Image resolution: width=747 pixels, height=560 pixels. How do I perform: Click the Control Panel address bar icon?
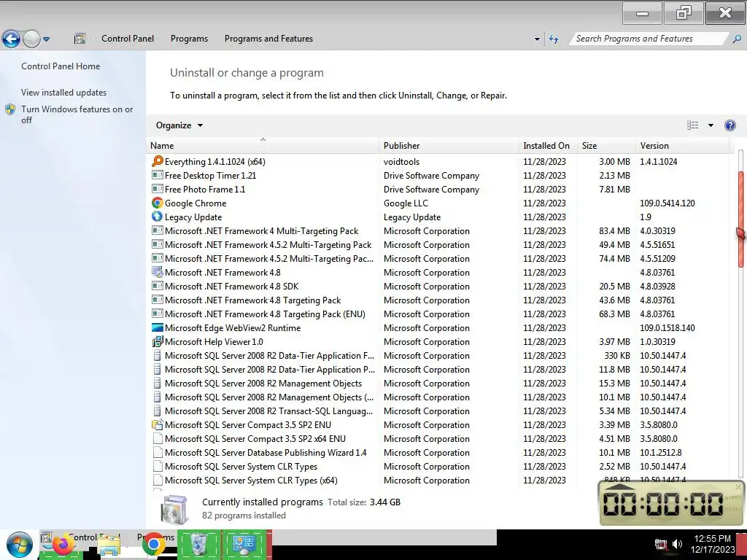pos(80,39)
